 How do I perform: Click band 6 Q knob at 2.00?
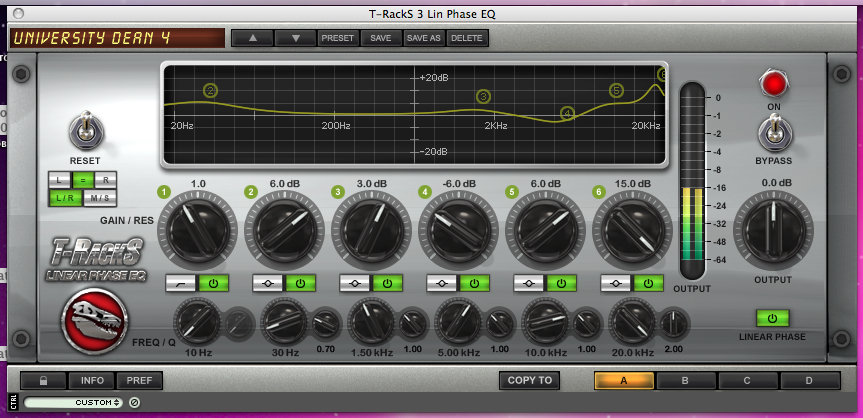click(x=674, y=324)
